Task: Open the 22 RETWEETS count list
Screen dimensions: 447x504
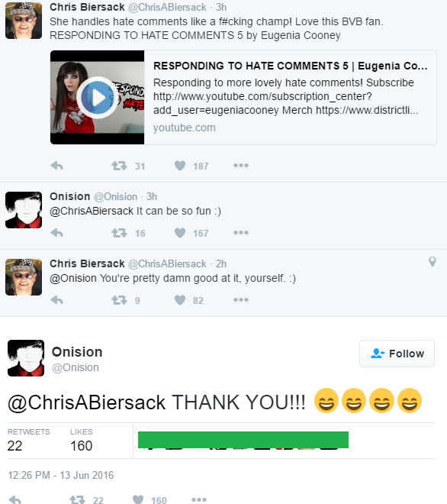Action: click(28, 440)
